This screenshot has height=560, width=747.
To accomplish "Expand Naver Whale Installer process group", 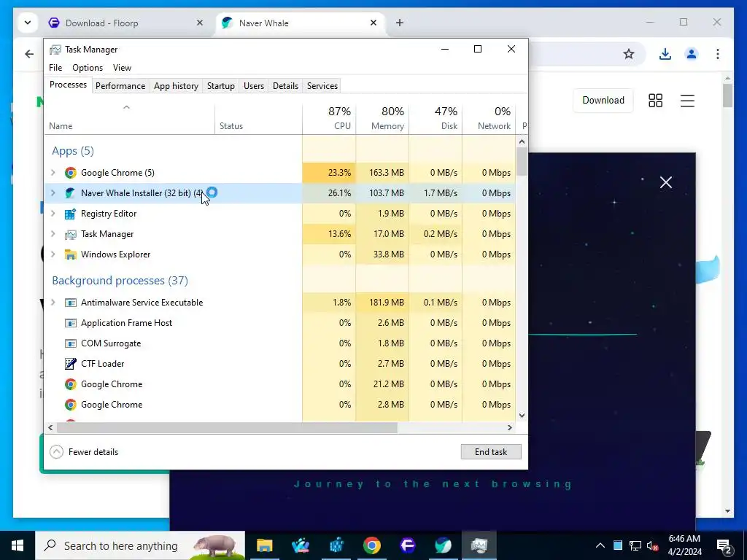I will (53, 193).
